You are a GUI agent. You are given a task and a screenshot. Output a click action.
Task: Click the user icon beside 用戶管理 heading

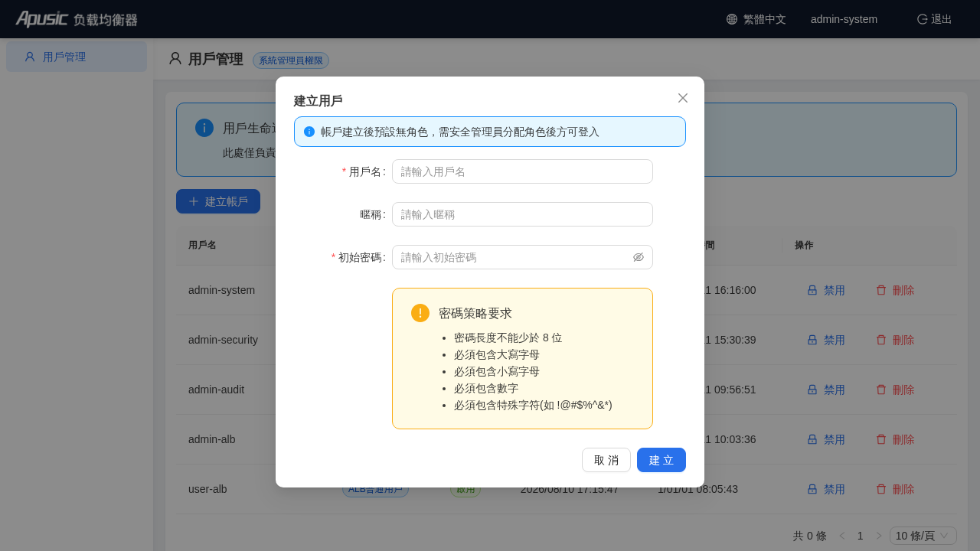click(175, 58)
